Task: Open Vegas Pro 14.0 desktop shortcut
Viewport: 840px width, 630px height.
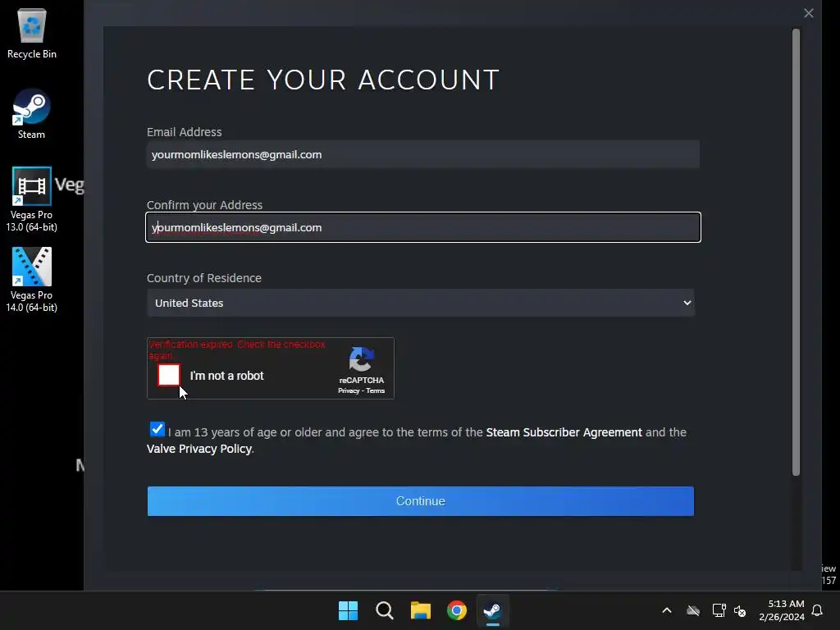Action: click(x=32, y=280)
